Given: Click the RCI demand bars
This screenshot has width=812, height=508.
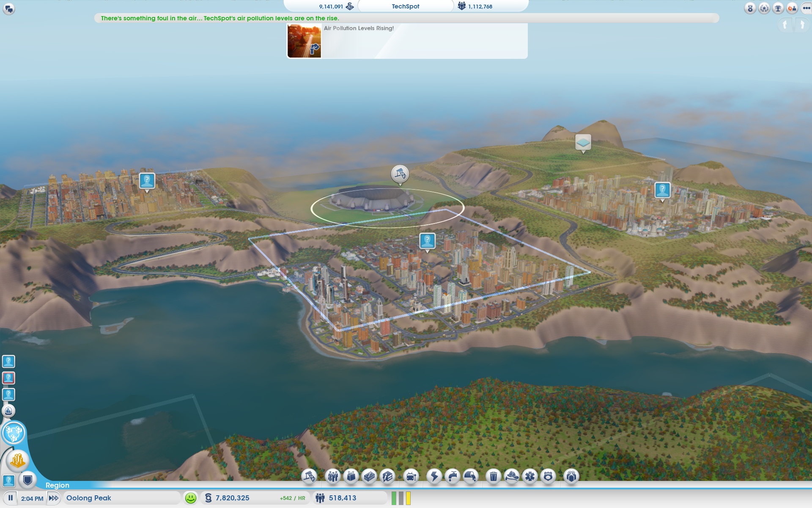Looking at the screenshot, I should (x=401, y=498).
